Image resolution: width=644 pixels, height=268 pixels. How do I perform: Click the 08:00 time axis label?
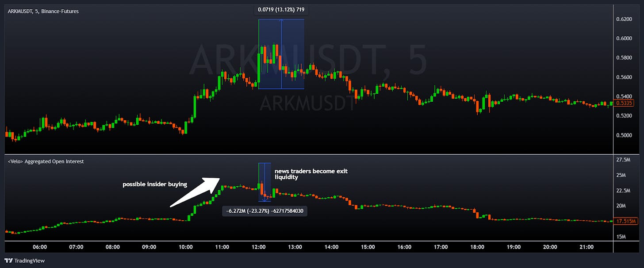(x=113, y=247)
